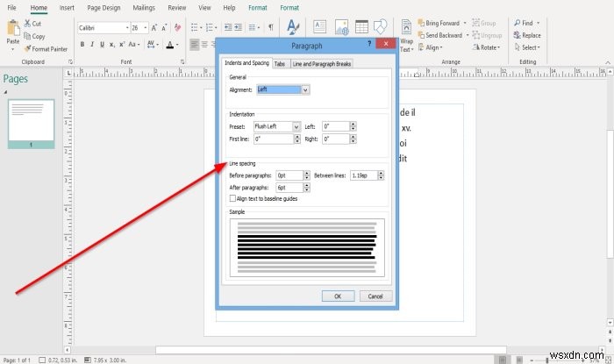Screen dimensions: 614x364
Task: Click Bring Forward button
Action: click(x=439, y=23)
